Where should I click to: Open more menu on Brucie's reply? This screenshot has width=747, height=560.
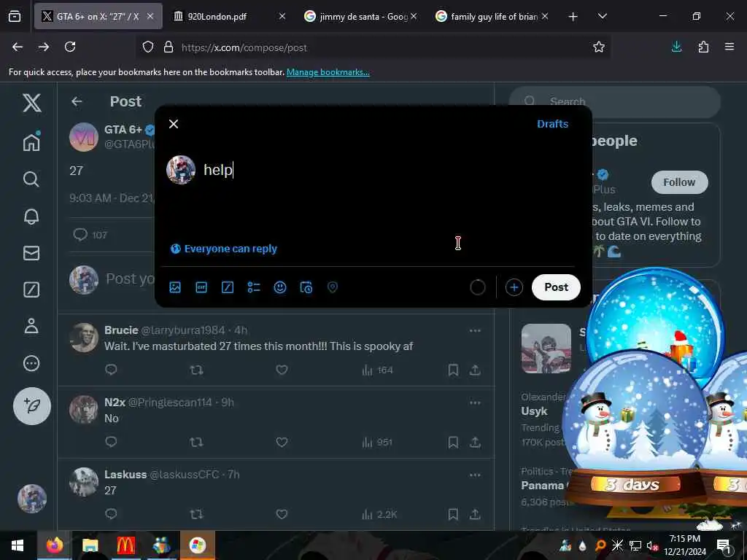click(475, 330)
